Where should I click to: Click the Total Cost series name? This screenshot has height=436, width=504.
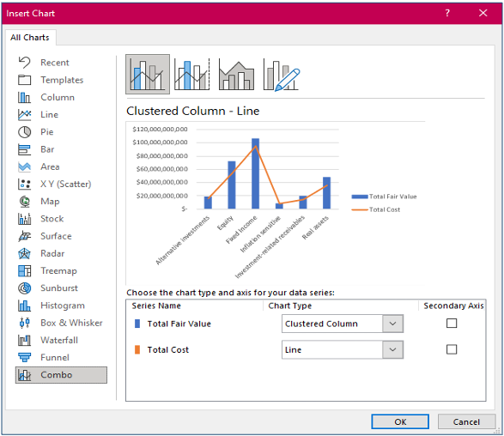pos(167,350)
